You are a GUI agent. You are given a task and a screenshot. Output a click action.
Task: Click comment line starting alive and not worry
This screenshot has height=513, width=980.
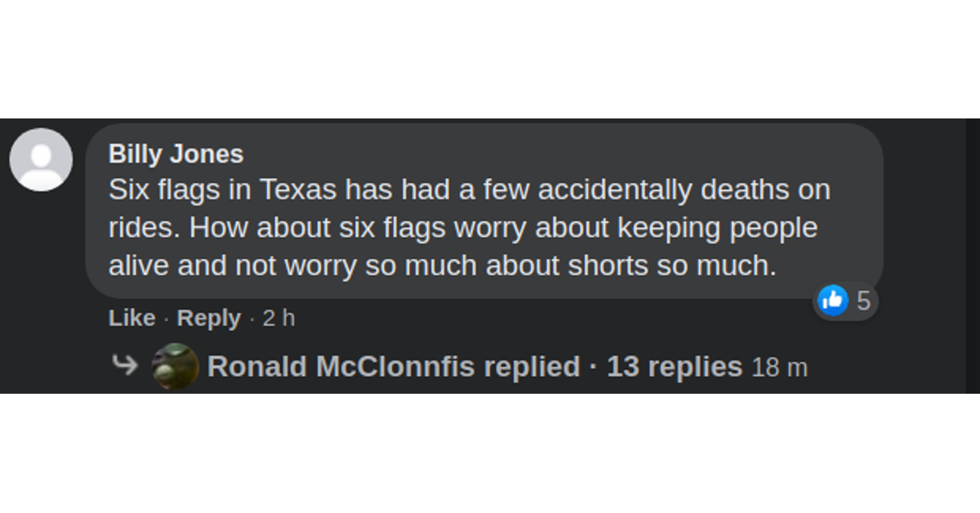[442, 265]
